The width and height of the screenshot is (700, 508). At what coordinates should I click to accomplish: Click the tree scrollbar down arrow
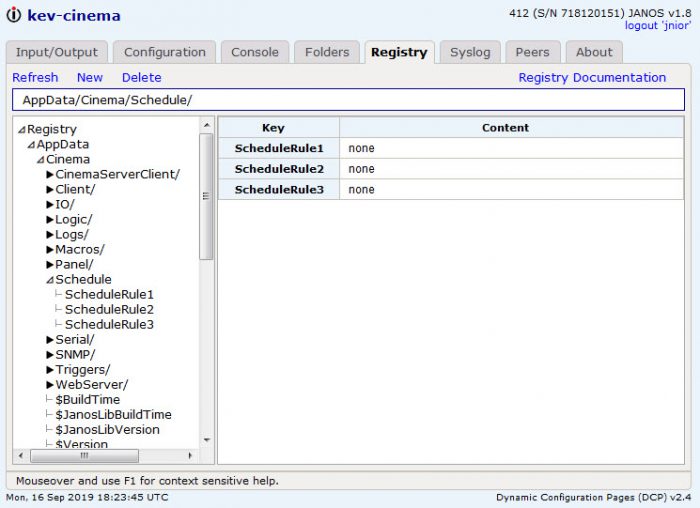click(206, 440)
